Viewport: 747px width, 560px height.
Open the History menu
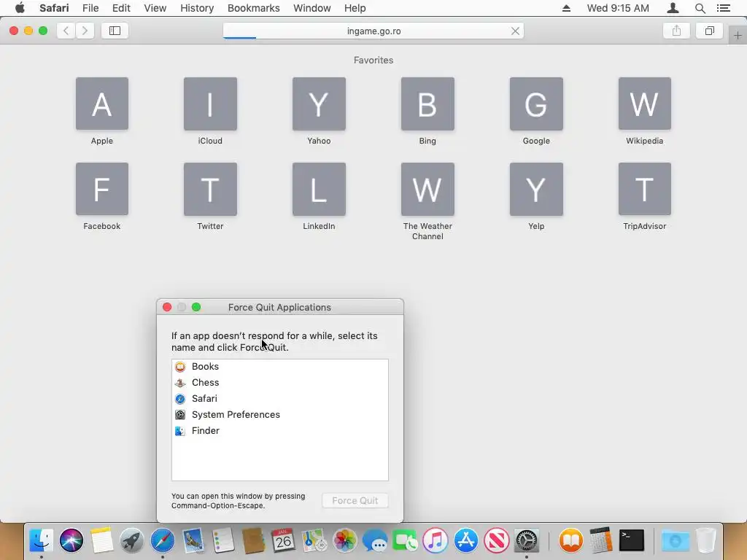tap(197, 8)
